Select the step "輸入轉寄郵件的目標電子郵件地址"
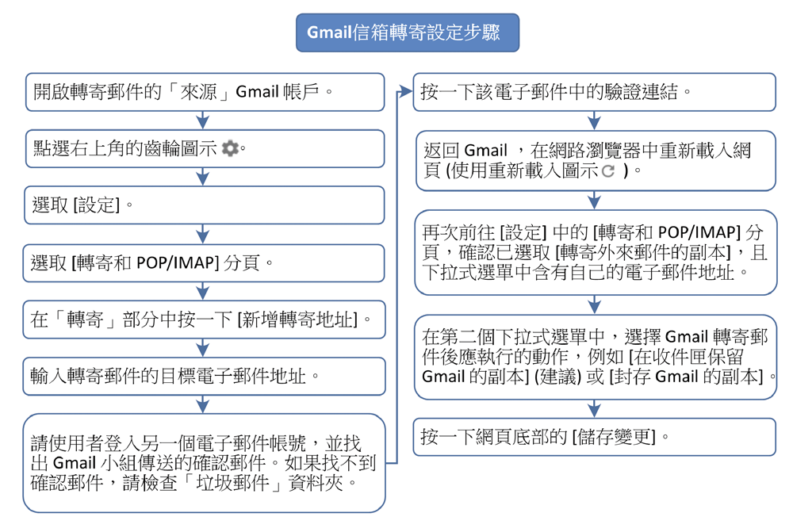Screen dimensions: 793x532 (x=205, y=377)
